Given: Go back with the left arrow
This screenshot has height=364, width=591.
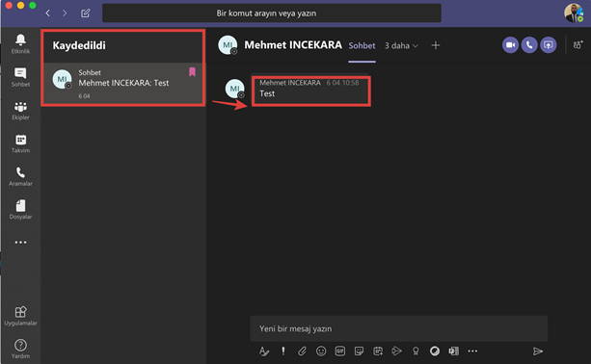Looking at the screenshot, I should click(47, 13).
